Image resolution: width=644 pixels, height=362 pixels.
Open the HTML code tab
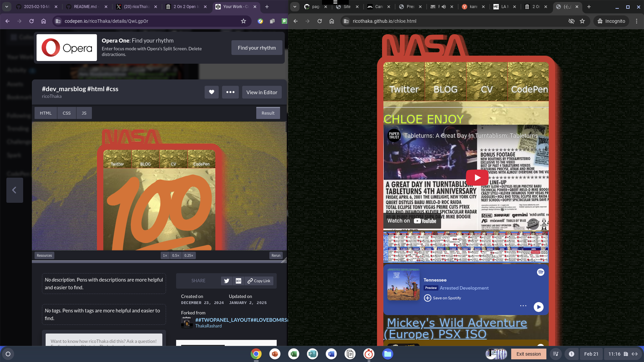click(x=46, y=113)
